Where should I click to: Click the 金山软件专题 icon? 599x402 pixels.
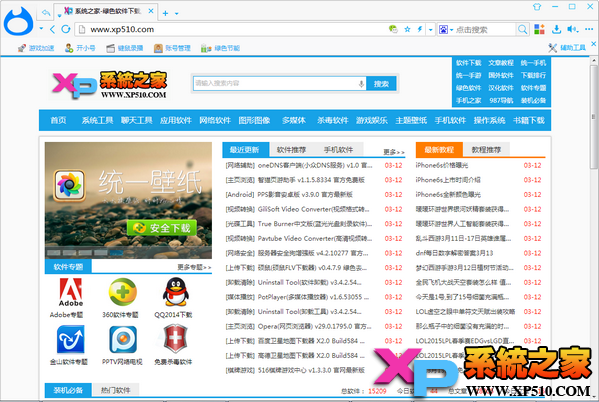click(x=71, y=340)
